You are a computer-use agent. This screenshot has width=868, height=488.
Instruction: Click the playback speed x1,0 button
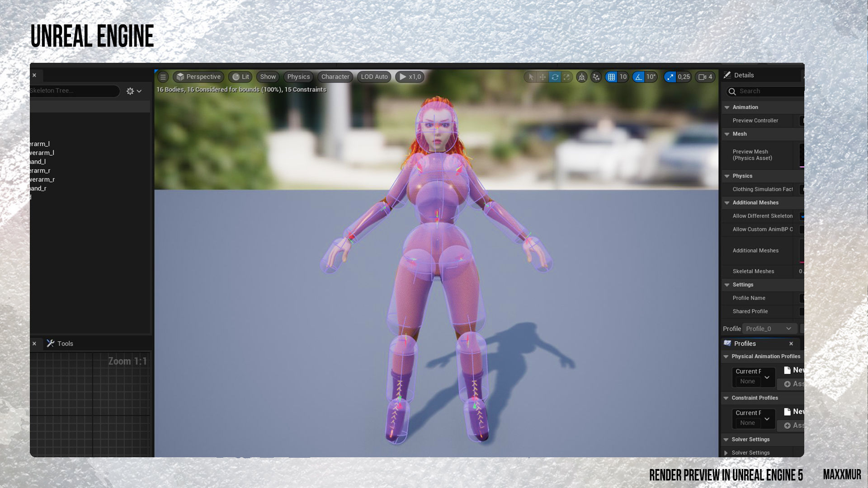click(410, 77)
